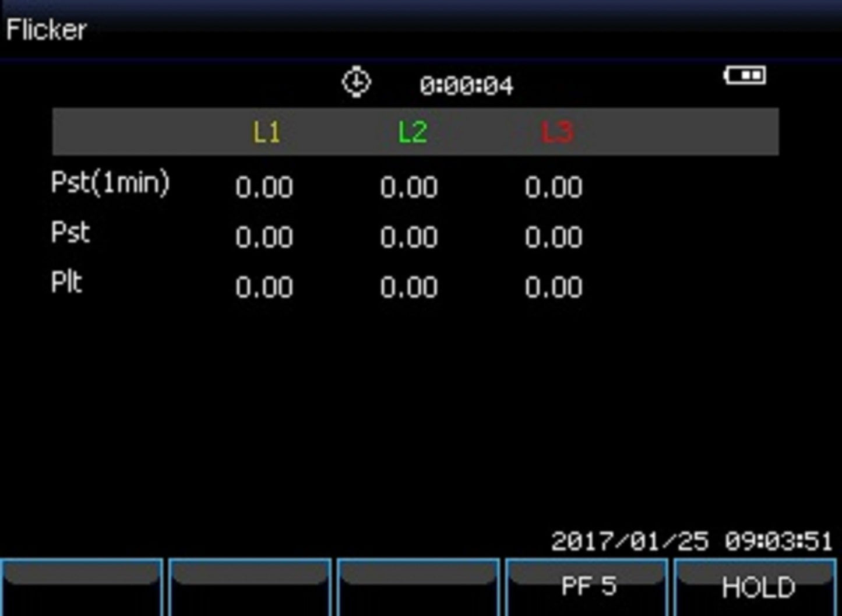Select the red L3 phase header

[557, 132]
